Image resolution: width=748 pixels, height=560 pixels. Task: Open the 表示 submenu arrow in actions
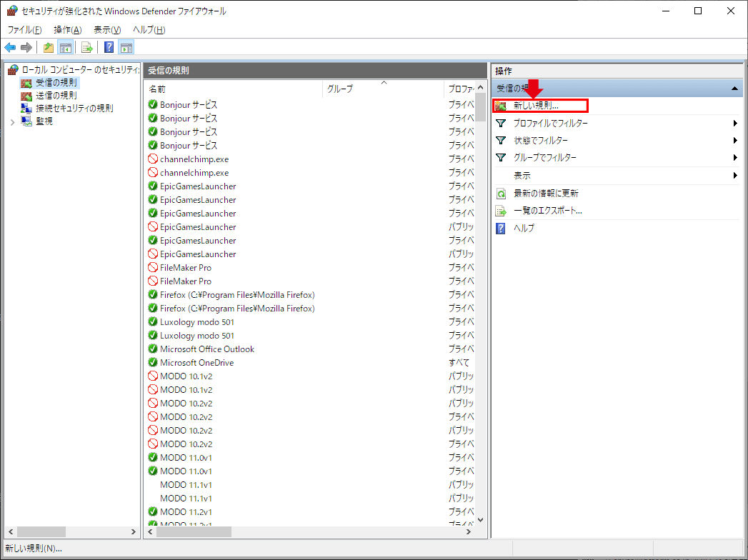[x=735, y=176]
